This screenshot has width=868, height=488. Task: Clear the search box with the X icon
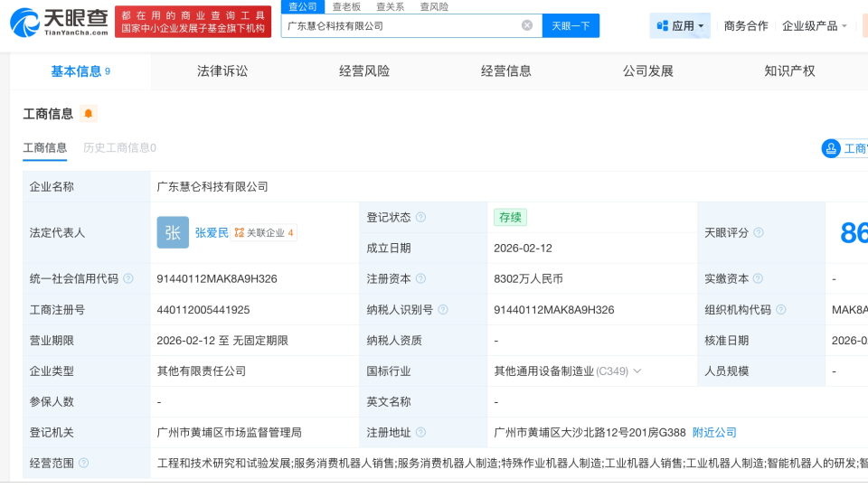(x=527, y=25)
